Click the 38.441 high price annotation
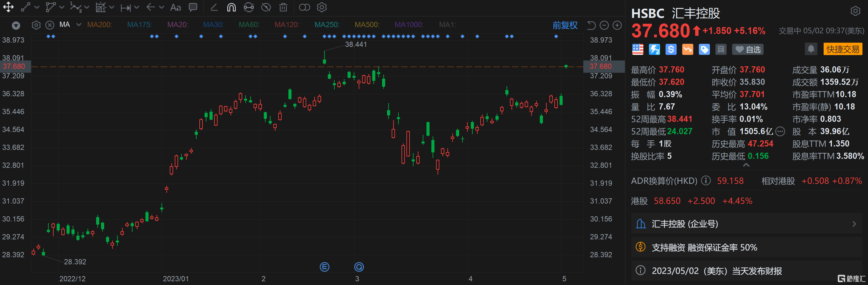This screenshot has height=285, width=868. 356,44
